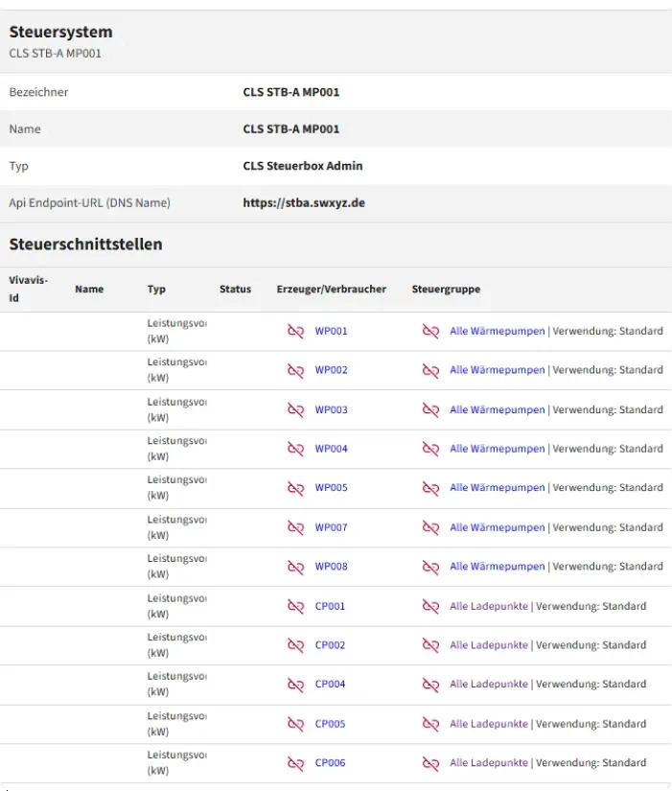The height and width of the screenshot is (791, 672).
Task: Open Alle Ladepunkte group in CP006 row
Action: click(489, 762)
